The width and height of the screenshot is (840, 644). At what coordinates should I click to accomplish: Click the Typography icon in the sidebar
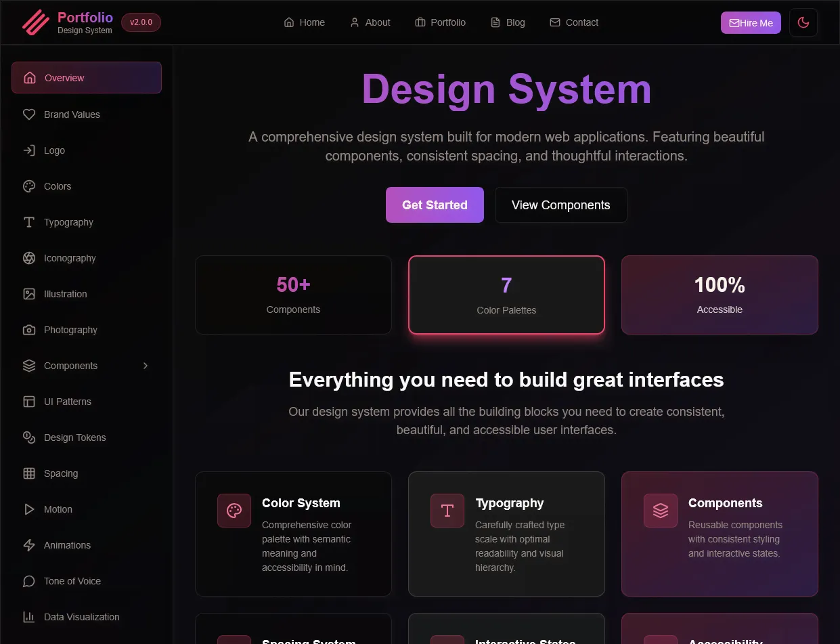[x=29, y=222]
